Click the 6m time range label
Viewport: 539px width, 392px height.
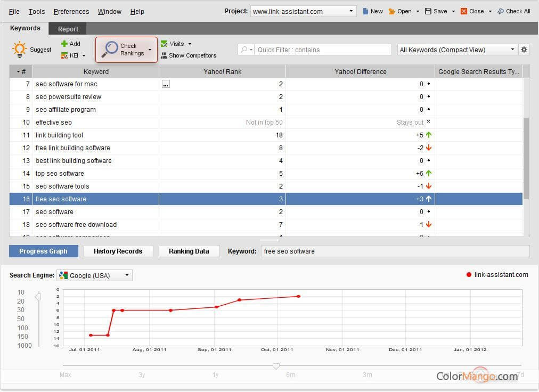291,375
